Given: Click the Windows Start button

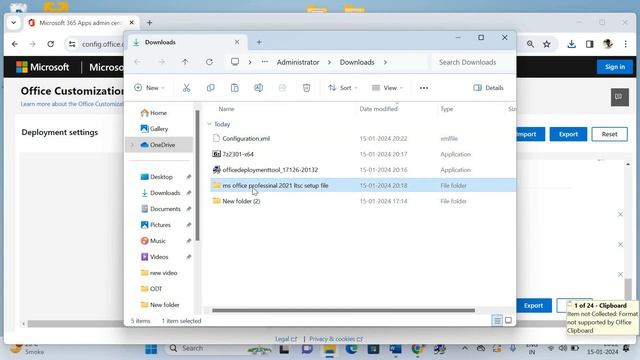Looking at the screenshot, I should pyautogui.click(x=151, y=349).
